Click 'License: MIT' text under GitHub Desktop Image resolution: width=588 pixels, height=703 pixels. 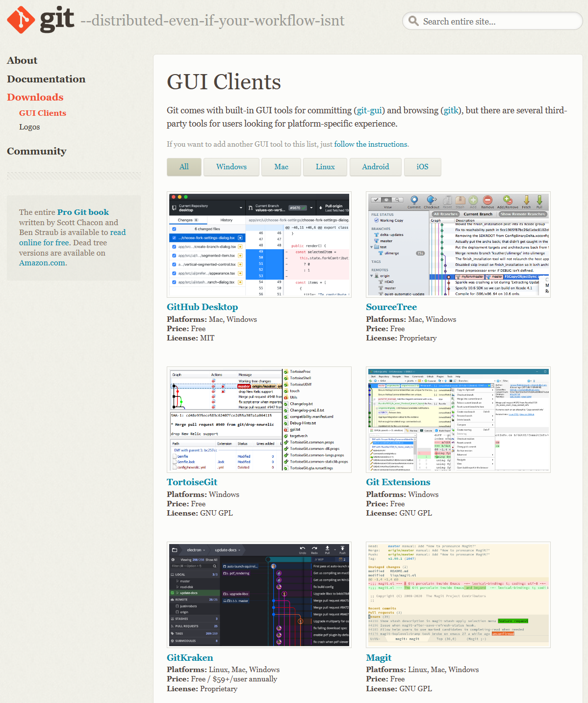click(190, 338)
